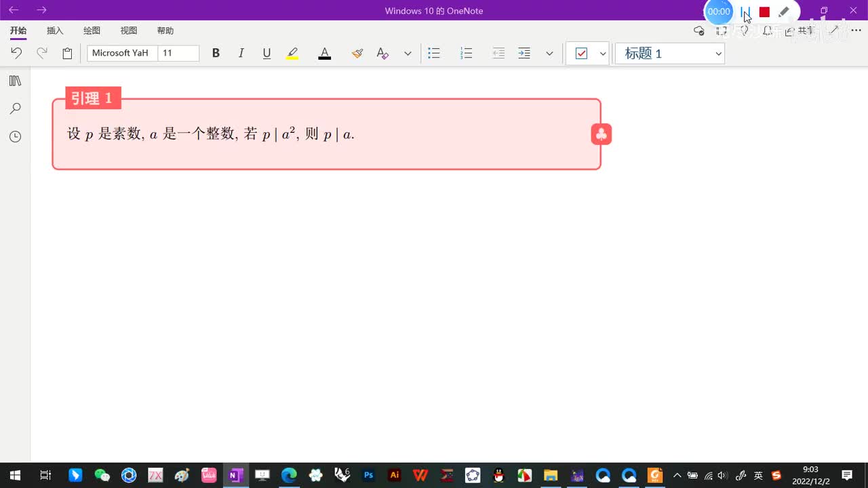Expand more paragraph options
Screen dimensions: 868x488
[x=549, y=53]
